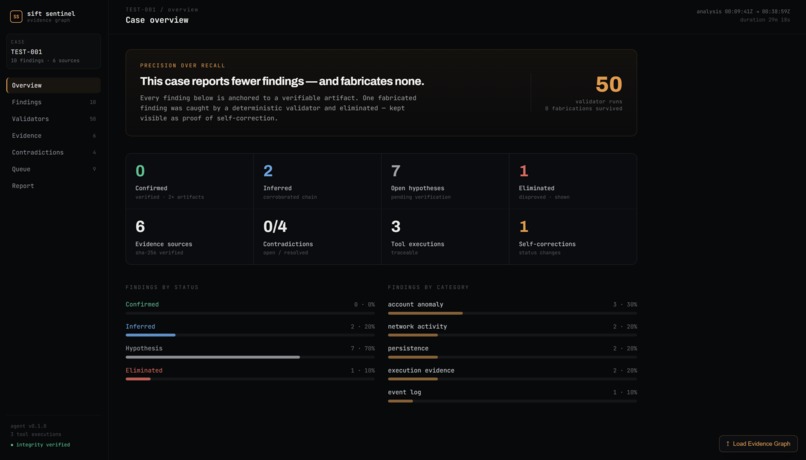This screenshot has width=806, height=460.
Task: Click the Eliminated stat tile
Action: point(573,181)
